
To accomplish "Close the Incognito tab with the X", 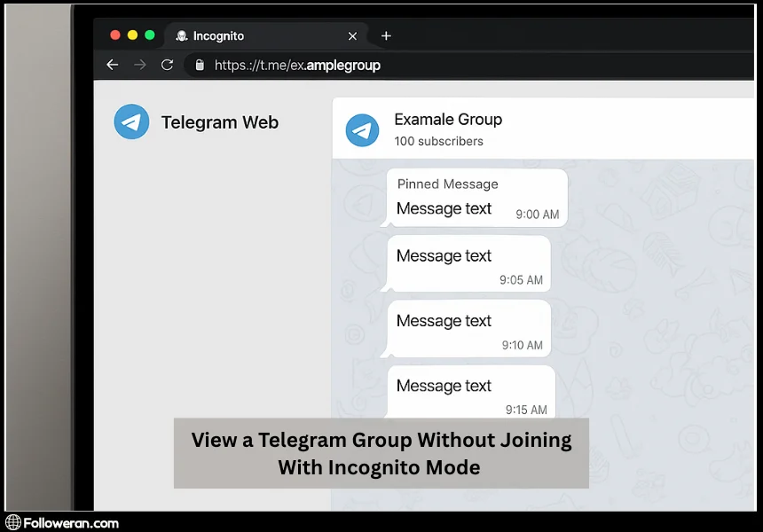I will pos(352,35).
